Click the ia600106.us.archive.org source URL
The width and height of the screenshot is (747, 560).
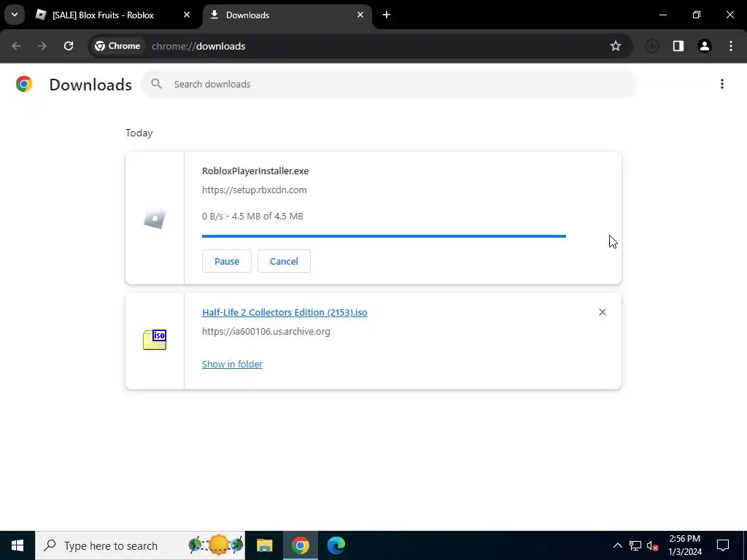[x=266, y=332]
